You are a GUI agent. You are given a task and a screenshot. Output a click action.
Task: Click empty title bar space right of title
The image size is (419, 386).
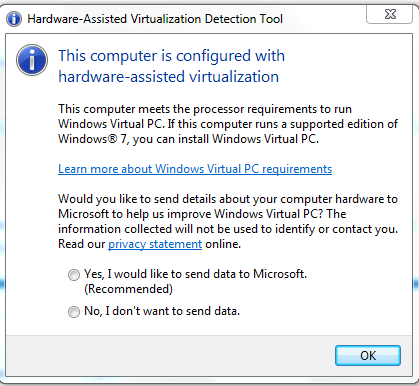point(323,19)
